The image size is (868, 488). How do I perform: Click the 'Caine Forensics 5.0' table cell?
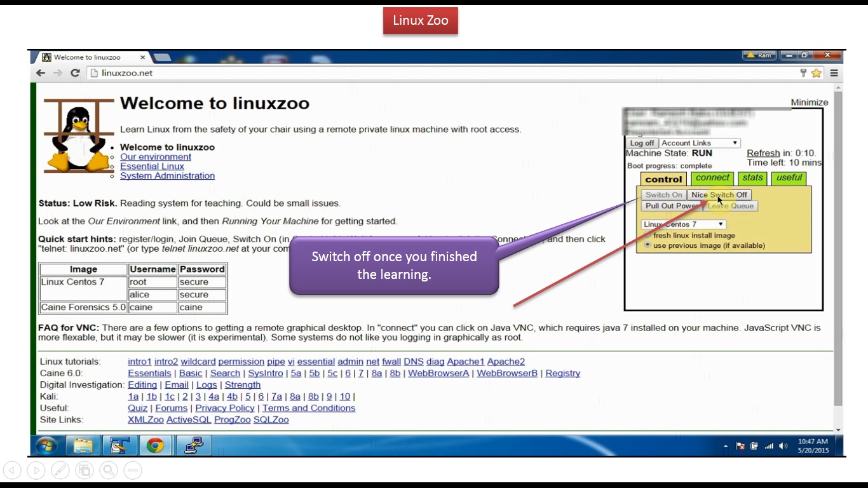click(x=83, y=308)
